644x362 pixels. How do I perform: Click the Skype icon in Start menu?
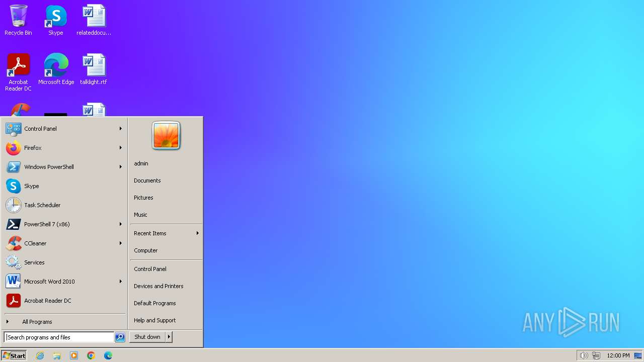(x=14, y=186)
